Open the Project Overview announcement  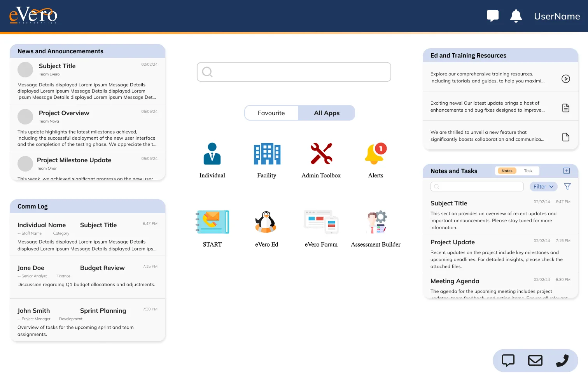tap(87, 128)
